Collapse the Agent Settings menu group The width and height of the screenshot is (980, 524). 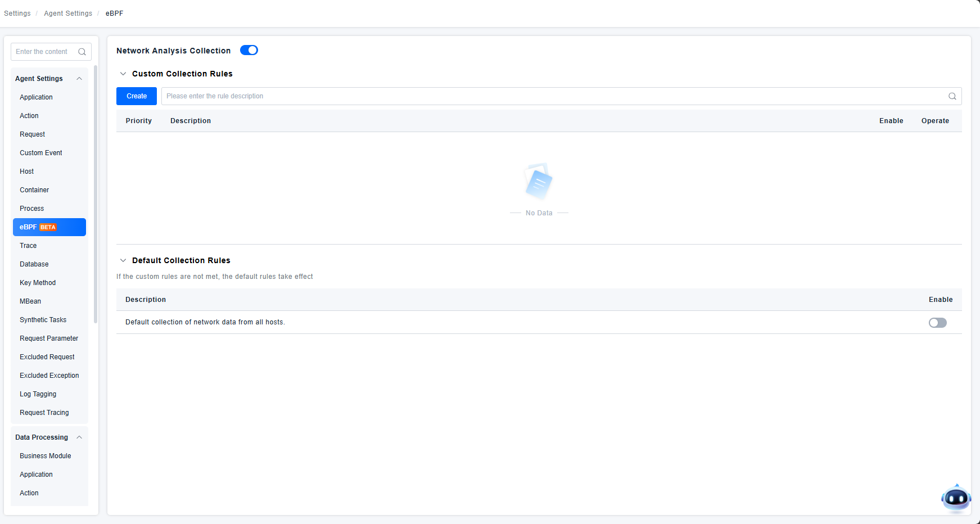coord(79,79)
